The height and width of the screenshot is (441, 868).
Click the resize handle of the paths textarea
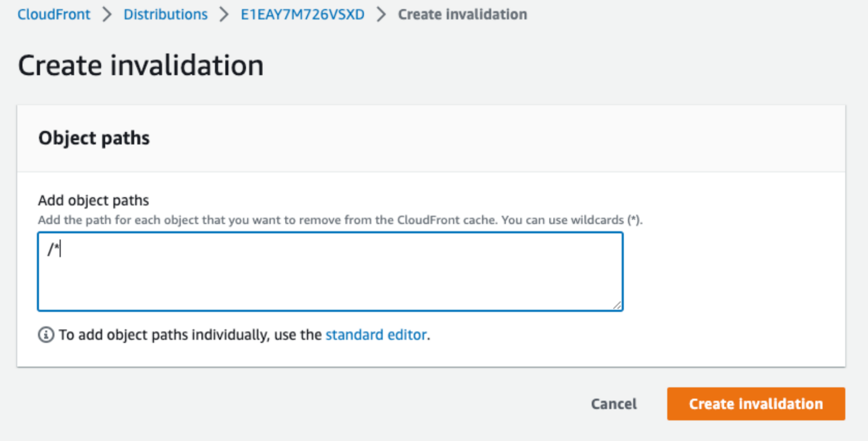[x=617, y=305]
